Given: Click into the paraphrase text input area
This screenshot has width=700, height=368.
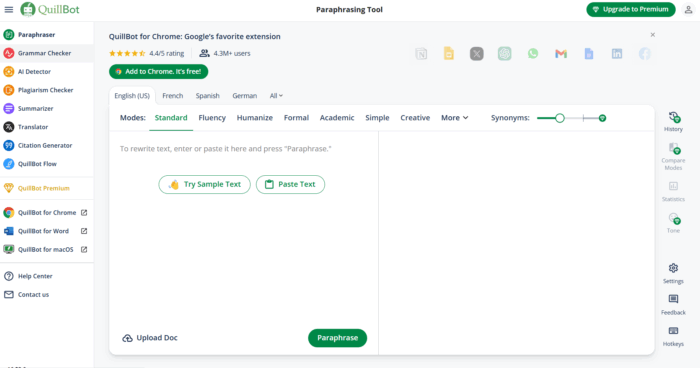Looking at the screenshot, I should [243, 149].
